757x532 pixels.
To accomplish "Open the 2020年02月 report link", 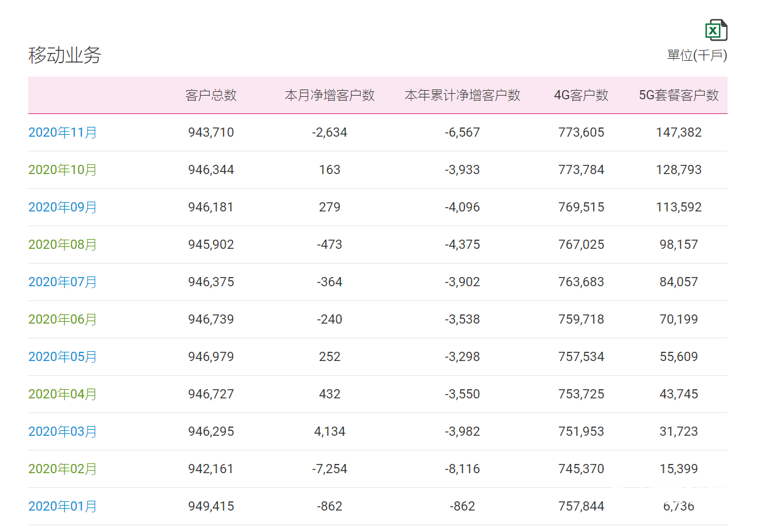I will click(63, 469).
